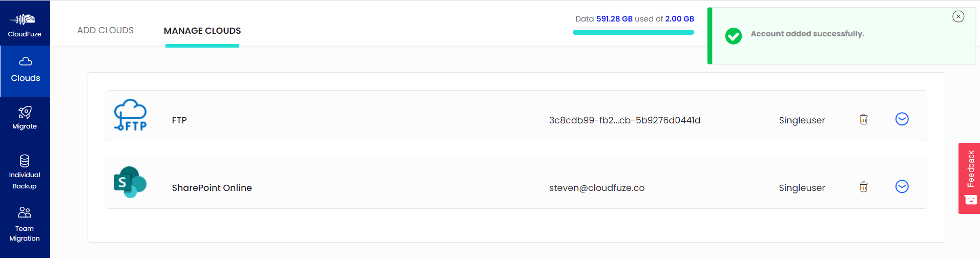Open Team Migration in sidebar
Image resolution: width=980 pixels, height=258 pixels.
click(25, 224)
